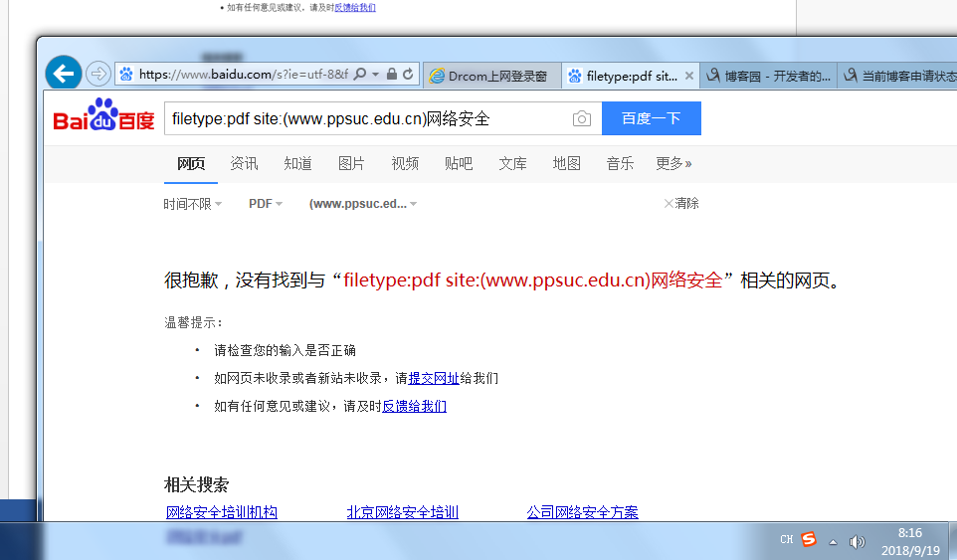Go to 贴吧 category
The image size is (957, 560).
click(459, 163)
